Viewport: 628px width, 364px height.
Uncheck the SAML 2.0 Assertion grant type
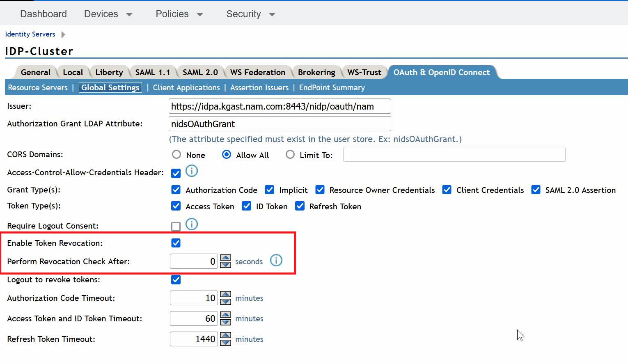[536, 190]
